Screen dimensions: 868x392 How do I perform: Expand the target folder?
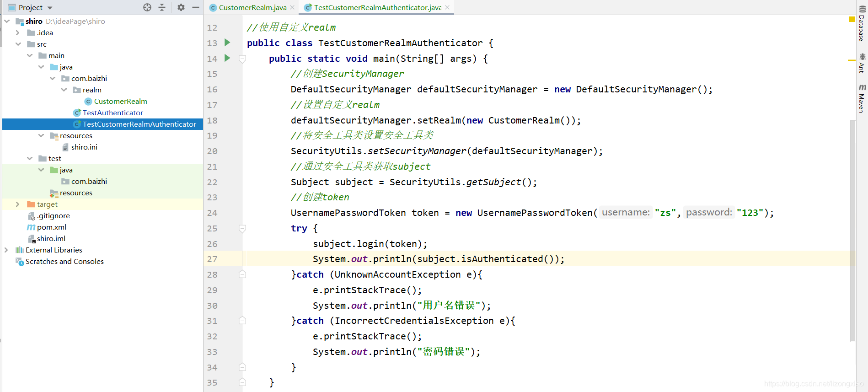[18, 204]
